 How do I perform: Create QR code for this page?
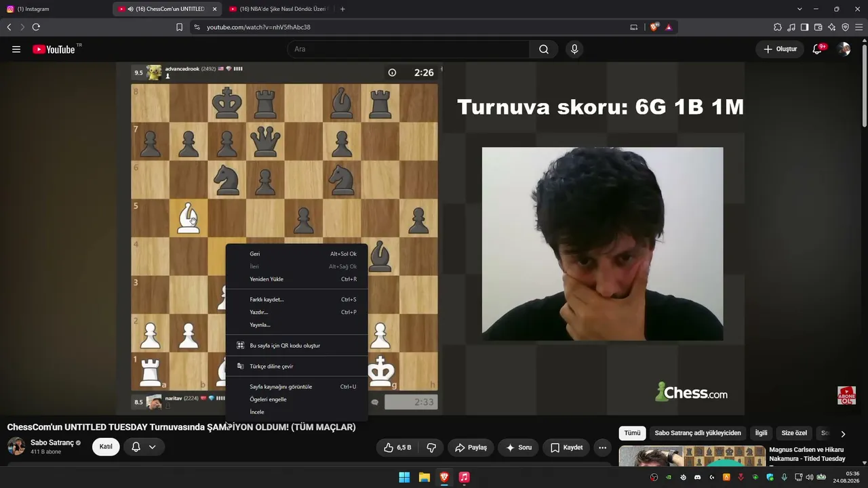(x=296, y=346)
